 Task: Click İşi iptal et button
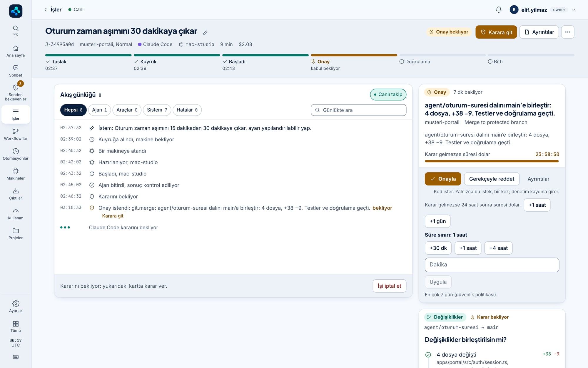click(389, 286)
